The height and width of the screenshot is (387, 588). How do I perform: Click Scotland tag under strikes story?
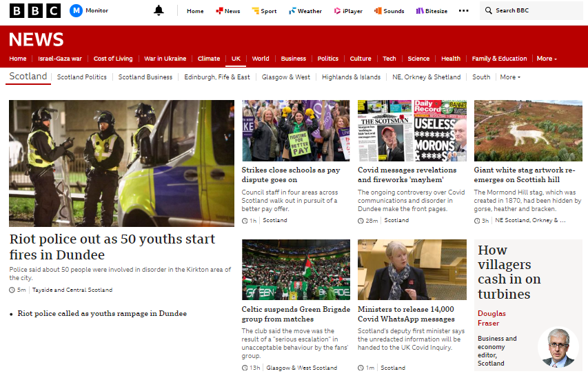click(275, 220)
